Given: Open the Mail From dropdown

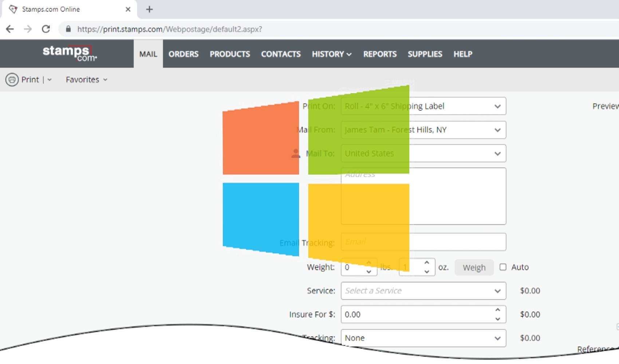Looking at the screenshot, I should (x=423, y=130).
